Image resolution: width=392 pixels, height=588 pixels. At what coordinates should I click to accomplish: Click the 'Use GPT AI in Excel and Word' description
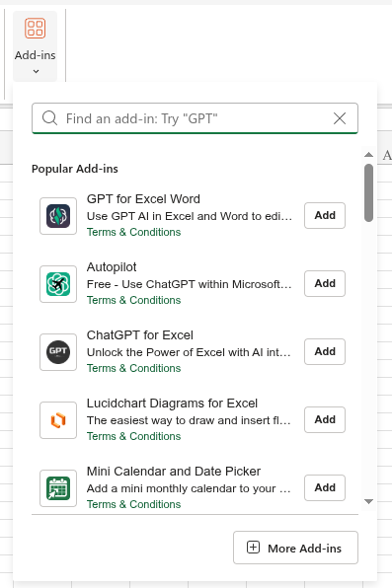click(x=190, y=216)
